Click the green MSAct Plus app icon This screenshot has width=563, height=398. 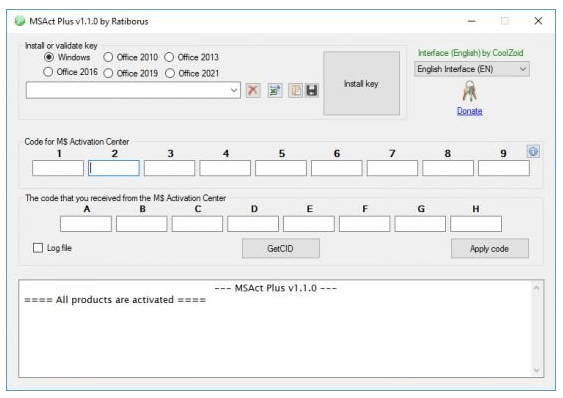point(19,21)
